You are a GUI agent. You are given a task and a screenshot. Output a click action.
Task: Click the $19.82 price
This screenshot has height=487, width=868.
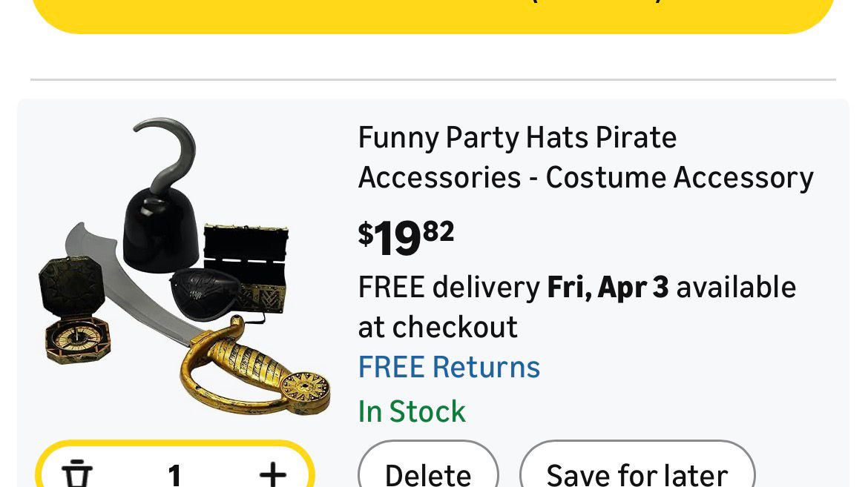click(x=406, y=237)
